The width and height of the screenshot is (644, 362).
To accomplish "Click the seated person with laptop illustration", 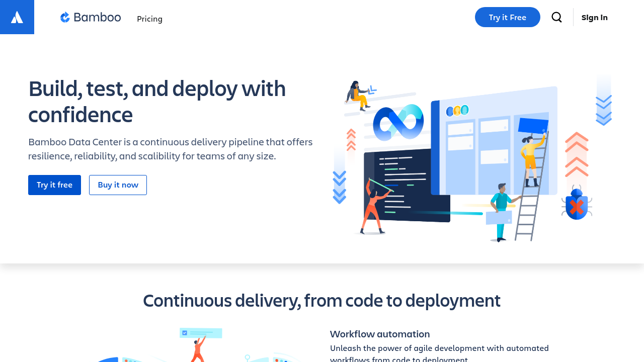I will coord(358,95).
